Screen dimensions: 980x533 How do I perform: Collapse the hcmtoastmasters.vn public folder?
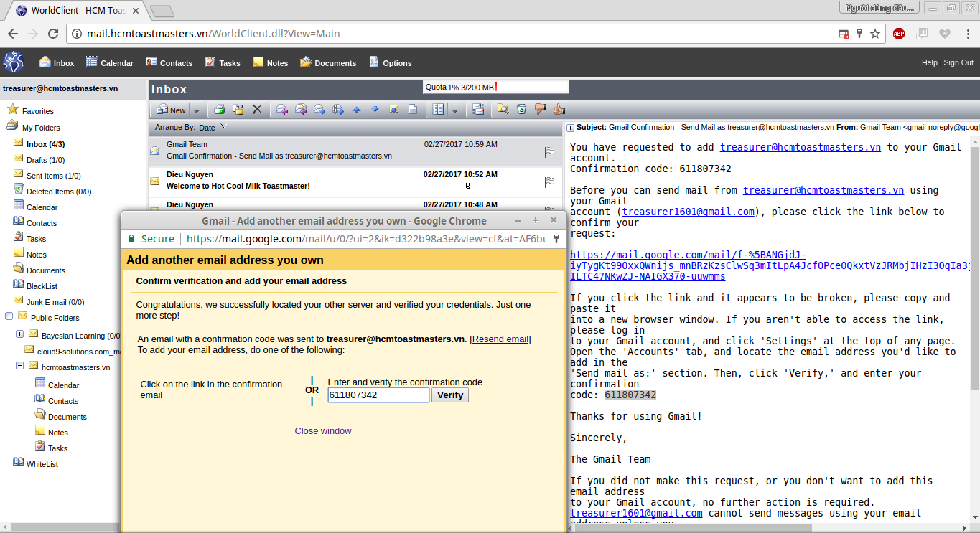point(20,366)
